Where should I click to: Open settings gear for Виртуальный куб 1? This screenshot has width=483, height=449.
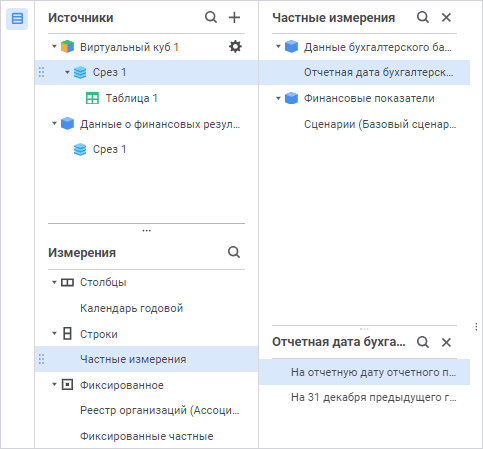coord(235,47)
